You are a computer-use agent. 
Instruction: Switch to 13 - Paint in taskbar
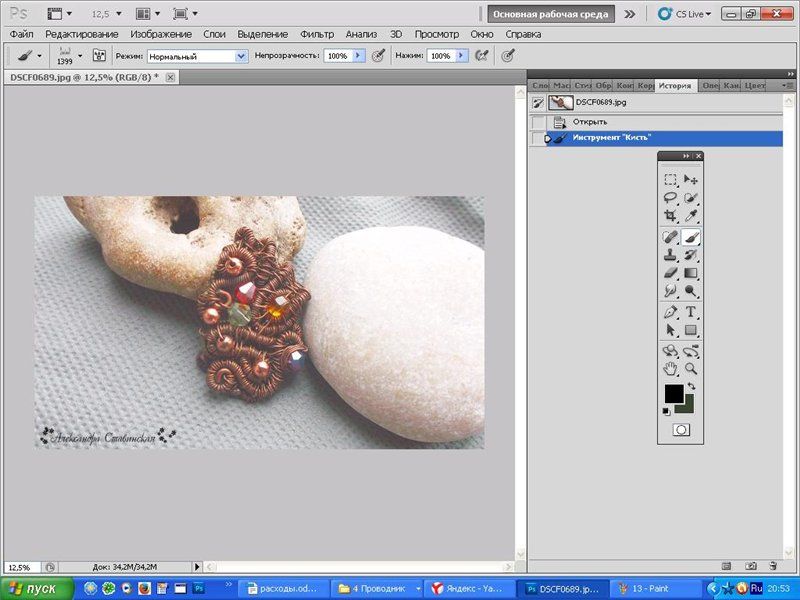tap(657, 589)
